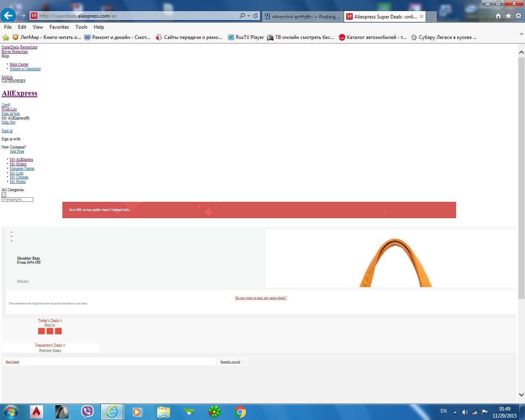This screenshot has height=420, width=525.
Task: Open the View menu
Action: 38,27
